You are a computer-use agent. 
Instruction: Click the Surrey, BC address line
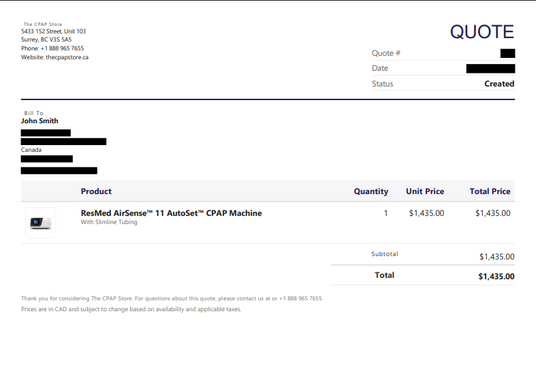click(x=46, y=40)
